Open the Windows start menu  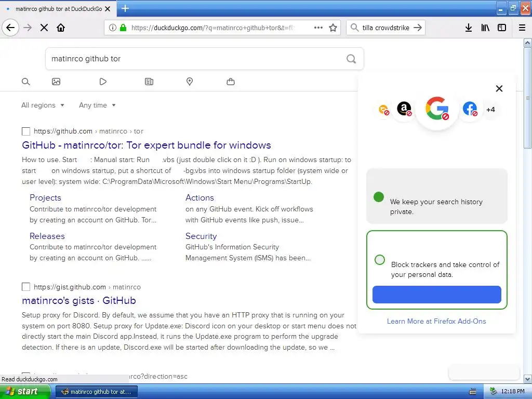point(25,392)
